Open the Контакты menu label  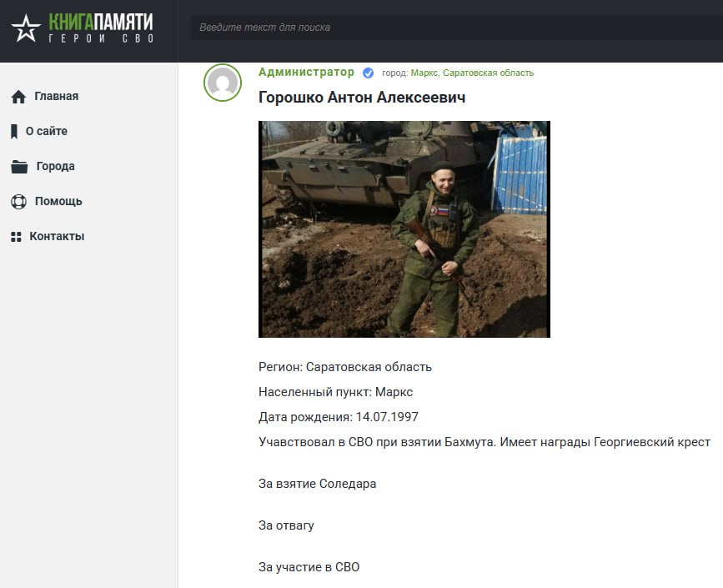57,236
